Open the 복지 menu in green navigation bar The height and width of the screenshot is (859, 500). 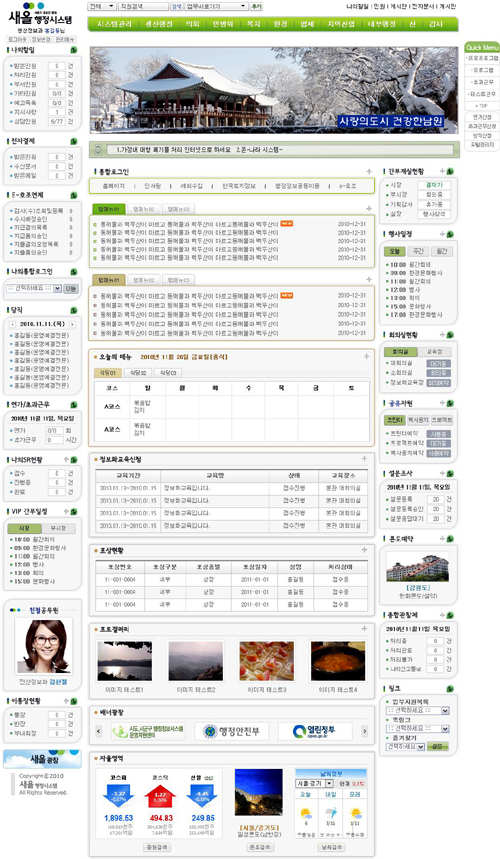coord(253,24)
